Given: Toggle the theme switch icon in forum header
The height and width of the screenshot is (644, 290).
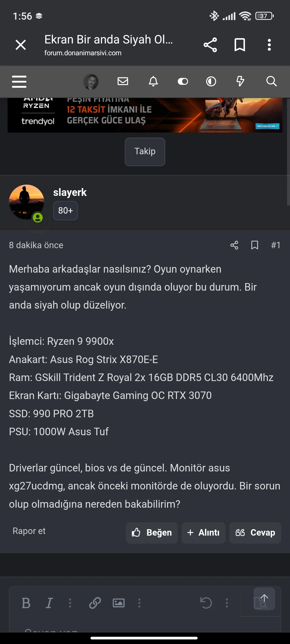Looking at the screenshot, I should [183, 81].
